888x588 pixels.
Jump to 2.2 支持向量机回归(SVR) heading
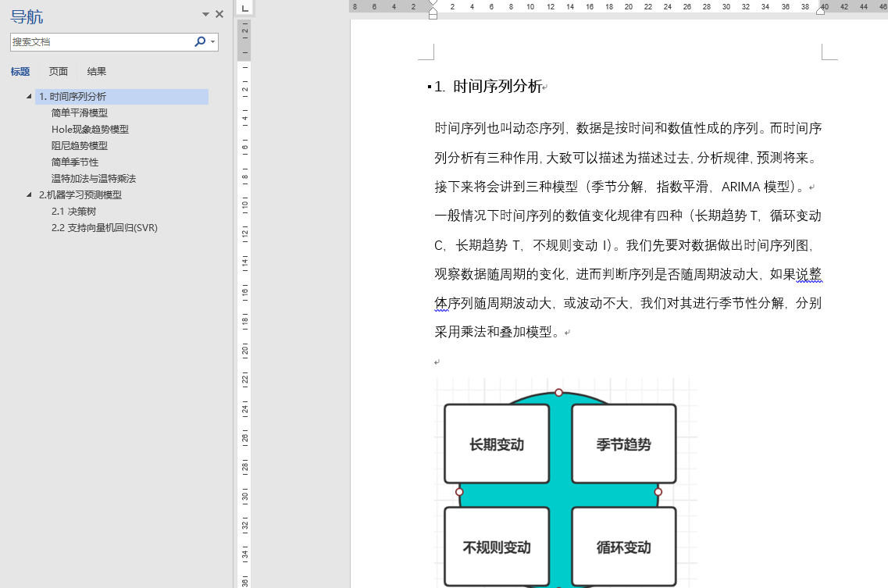tap(104, 228)
